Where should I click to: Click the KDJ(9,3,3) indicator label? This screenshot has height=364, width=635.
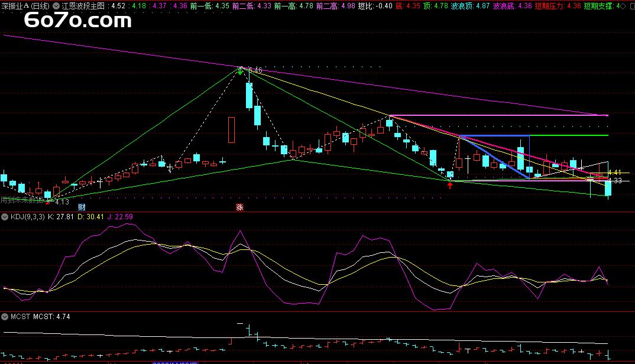[28, 217]
